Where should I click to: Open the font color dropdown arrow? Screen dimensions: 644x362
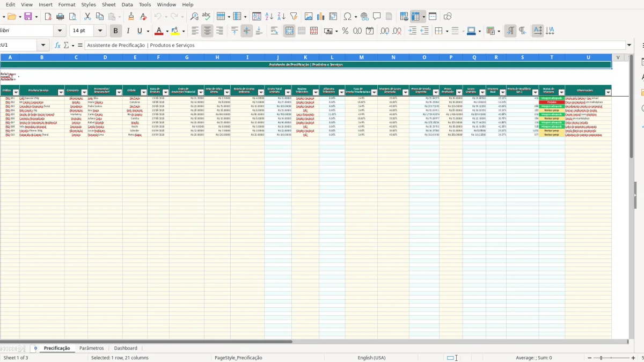coord(167,31)
